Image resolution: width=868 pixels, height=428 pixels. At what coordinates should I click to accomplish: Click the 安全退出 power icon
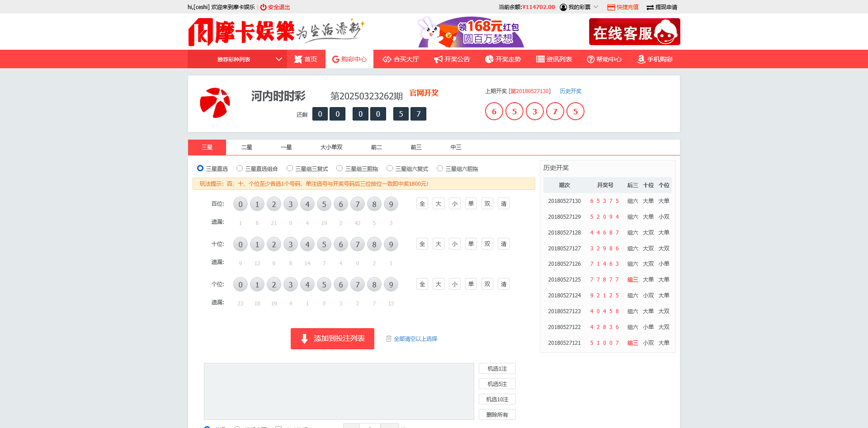[263, 7]
